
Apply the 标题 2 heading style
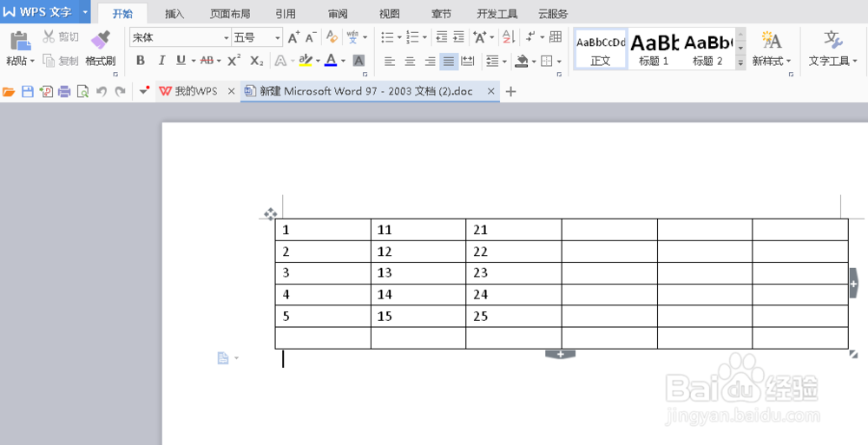tap(707, 49)
